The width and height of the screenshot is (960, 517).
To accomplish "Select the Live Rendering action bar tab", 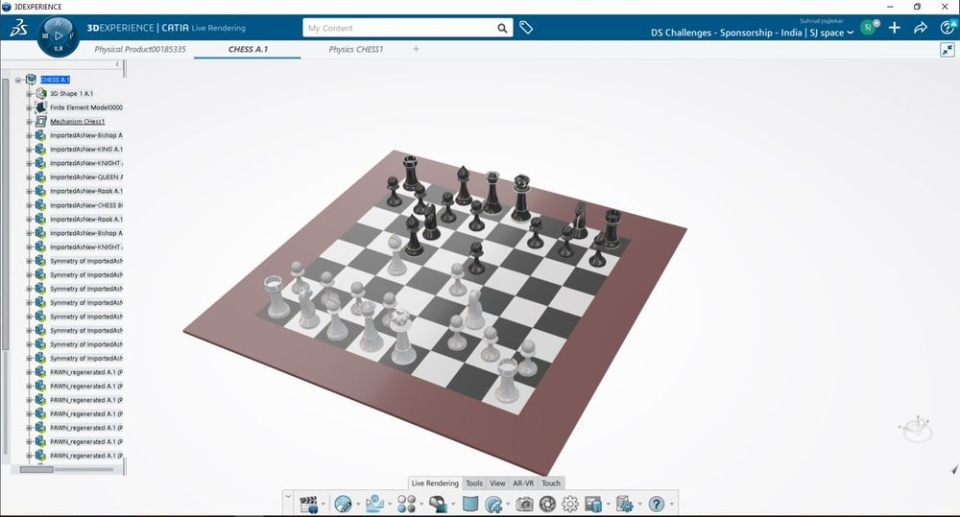I will 435,483.
